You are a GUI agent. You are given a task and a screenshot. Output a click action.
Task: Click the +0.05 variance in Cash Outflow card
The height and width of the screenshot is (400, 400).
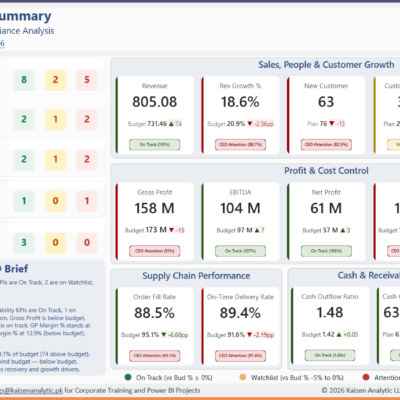coord(351,334)
